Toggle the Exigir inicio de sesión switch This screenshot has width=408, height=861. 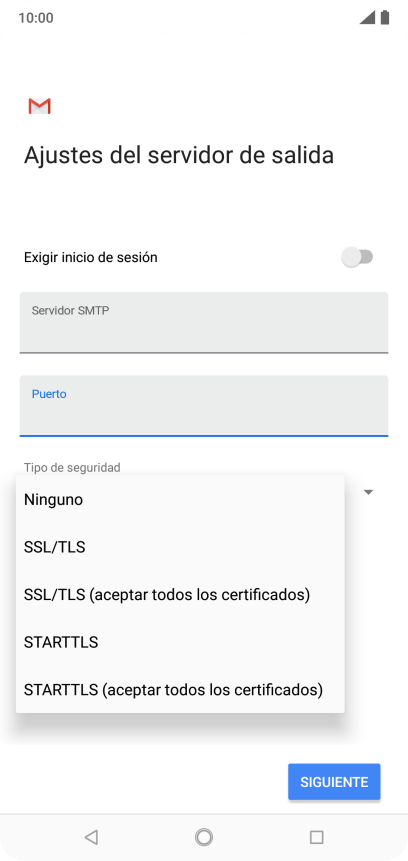pyautogui.click(x=357, y=257)
